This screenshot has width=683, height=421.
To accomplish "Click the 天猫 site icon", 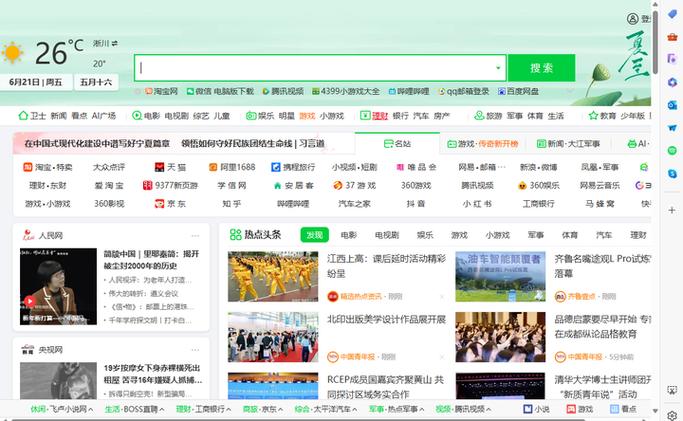I will coord(159,167).
